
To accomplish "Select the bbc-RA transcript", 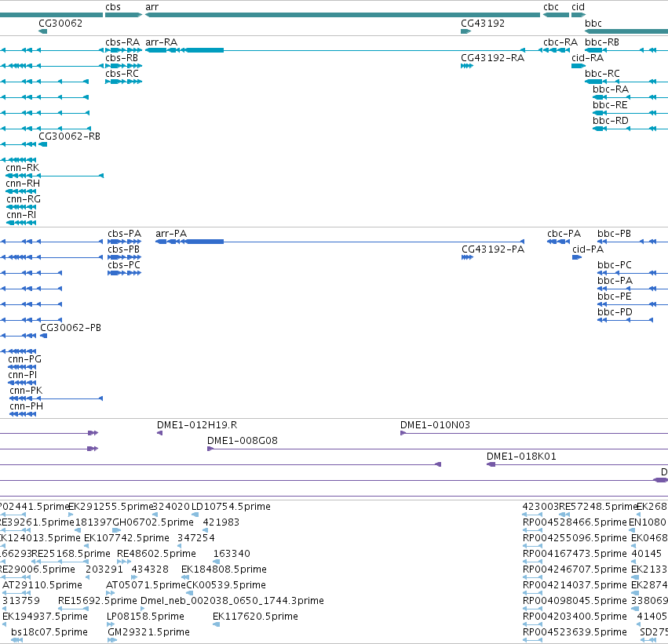I will click(630, 97).
